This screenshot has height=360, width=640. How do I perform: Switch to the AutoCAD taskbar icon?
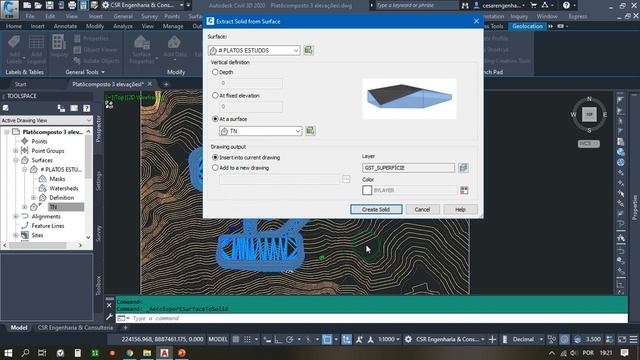coord(164,353)
